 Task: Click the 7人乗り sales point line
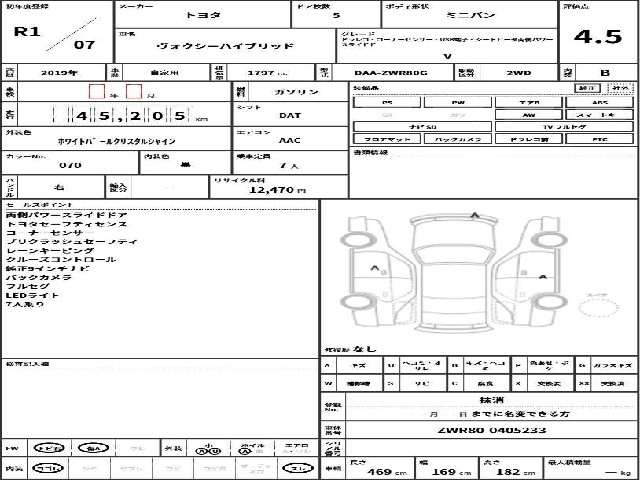click(25, 304)
